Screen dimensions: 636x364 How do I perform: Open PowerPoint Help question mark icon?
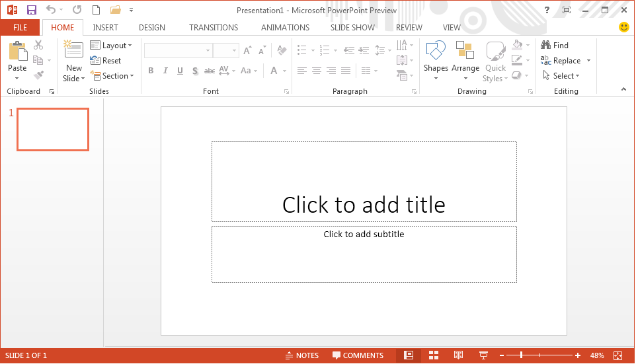click(x=547, y=10)
